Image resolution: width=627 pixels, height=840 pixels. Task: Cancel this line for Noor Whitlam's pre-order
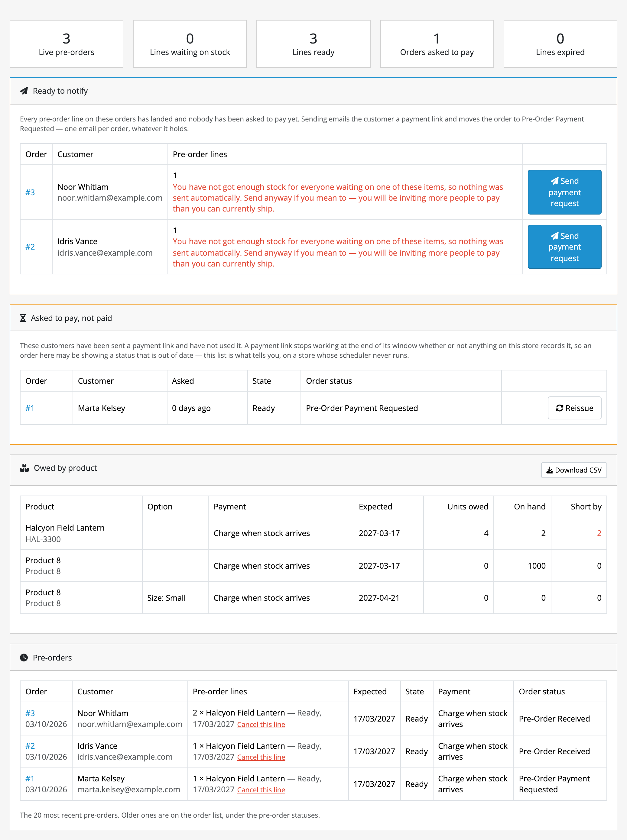point(261,724)
